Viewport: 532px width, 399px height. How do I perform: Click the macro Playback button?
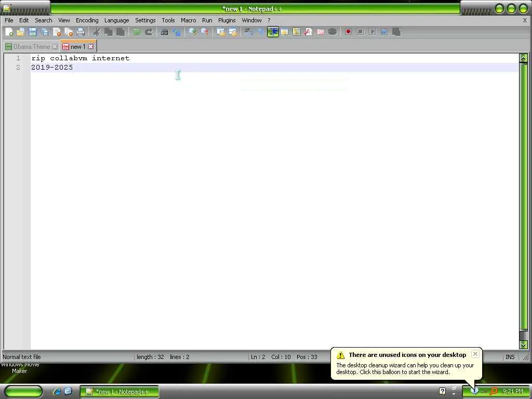(x=372, y=32)
